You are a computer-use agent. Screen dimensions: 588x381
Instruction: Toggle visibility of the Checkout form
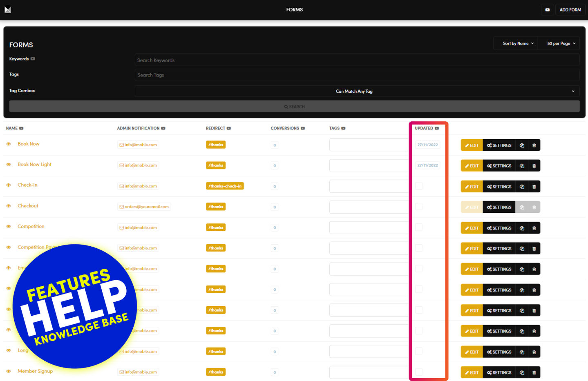point(9,206)
